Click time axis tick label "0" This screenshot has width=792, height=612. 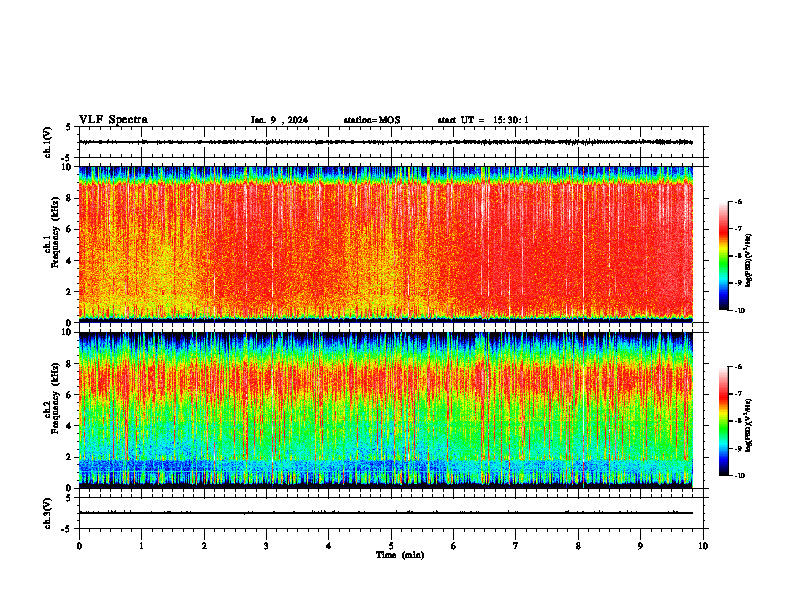(79, 546)
